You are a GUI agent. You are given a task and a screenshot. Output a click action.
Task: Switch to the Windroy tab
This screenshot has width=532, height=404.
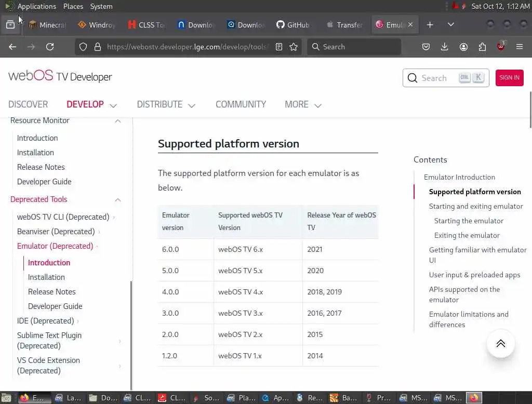click(x=97, y=25)
